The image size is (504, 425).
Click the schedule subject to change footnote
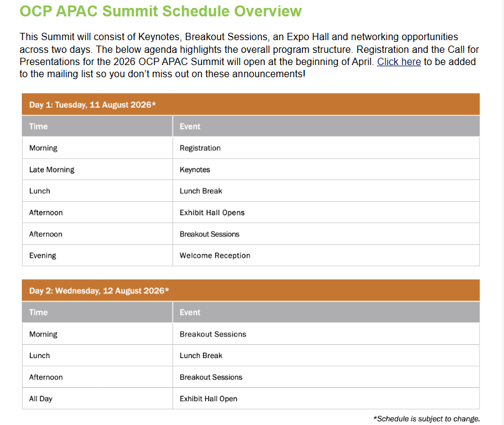pyautogui.click(x=426, y=418)
